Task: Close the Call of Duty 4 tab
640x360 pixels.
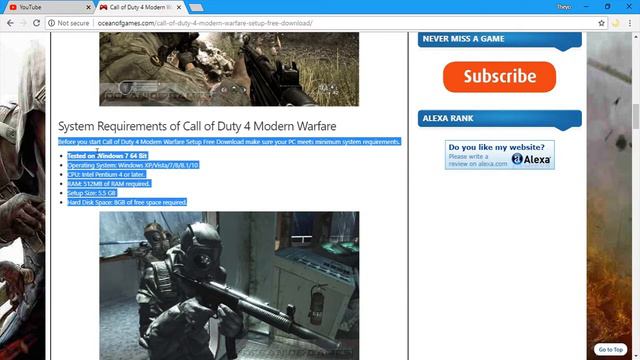Action: point(179,7)
